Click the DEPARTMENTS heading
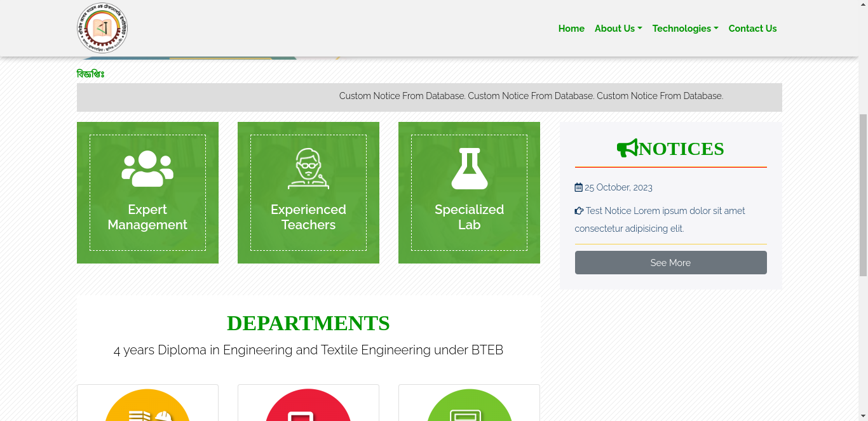 (x=308, y=323)
